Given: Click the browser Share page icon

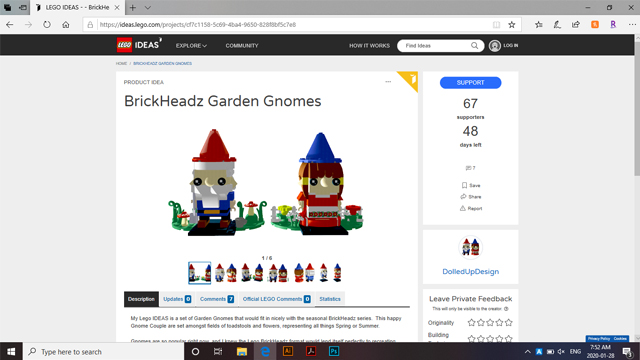Looking at the screenshot, I should [x=576, y=24].
